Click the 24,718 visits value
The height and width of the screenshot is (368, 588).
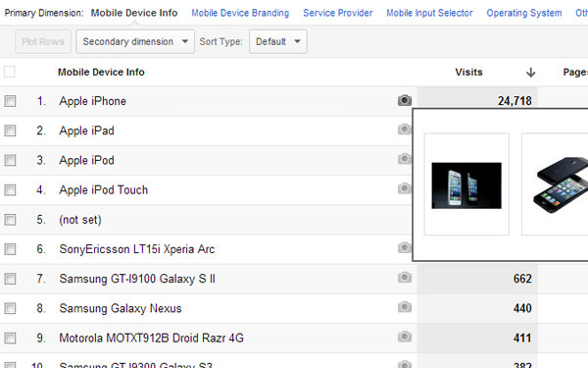coord(514,101)
